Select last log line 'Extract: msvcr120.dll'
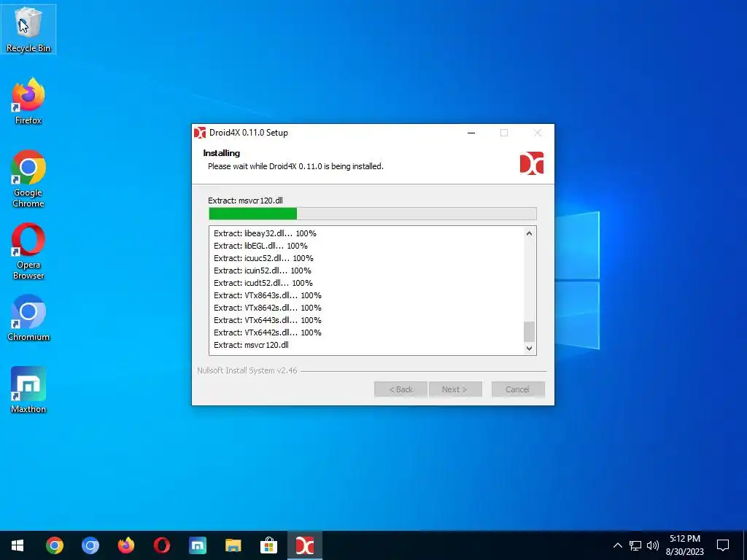747x560 pixels. pyautogui.click(x=251, y=345)
